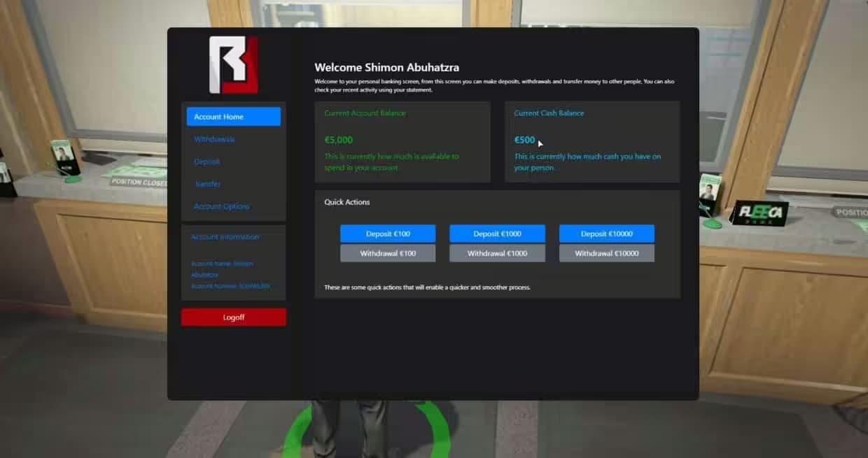Click the Withdrawal €10000 quick action
This screenshot has width=868, height=458.
point(606,252)
